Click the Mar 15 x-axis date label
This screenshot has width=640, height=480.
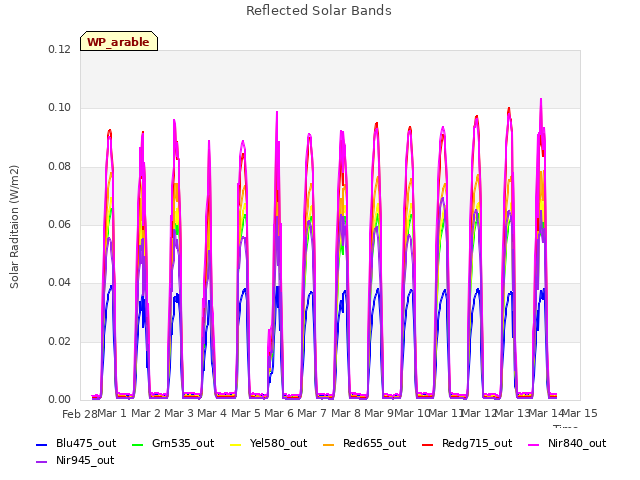tap(580, 413)
